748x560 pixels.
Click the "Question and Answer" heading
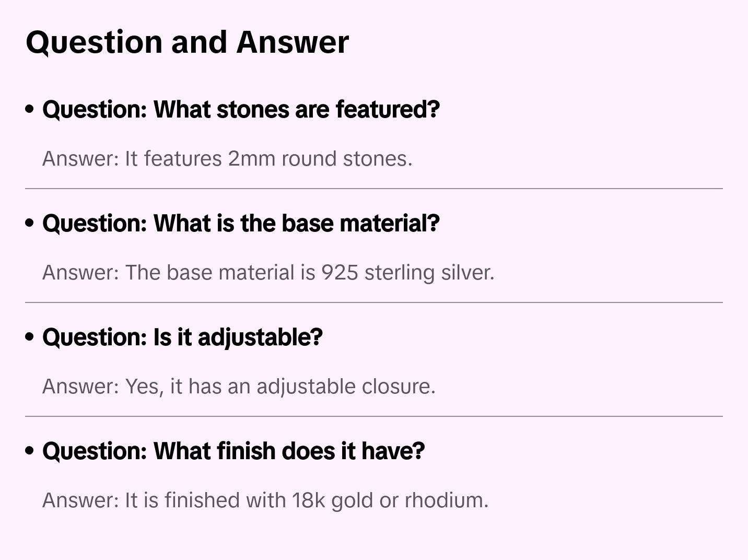[187, 42]
